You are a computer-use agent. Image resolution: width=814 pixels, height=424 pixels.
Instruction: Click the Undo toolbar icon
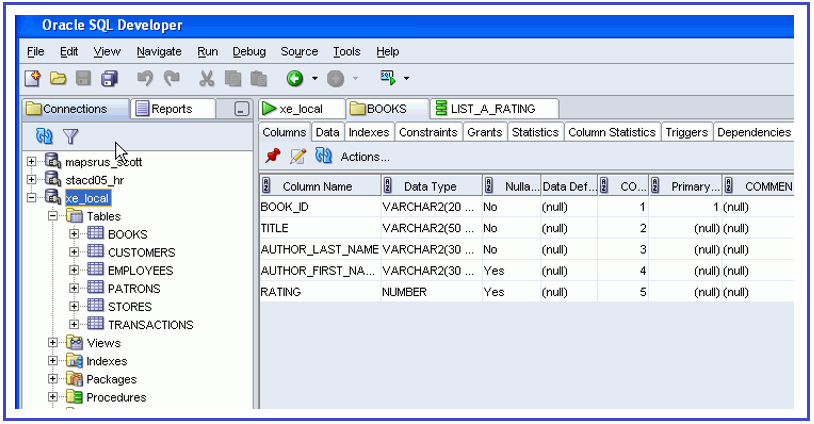click(145, 78)
